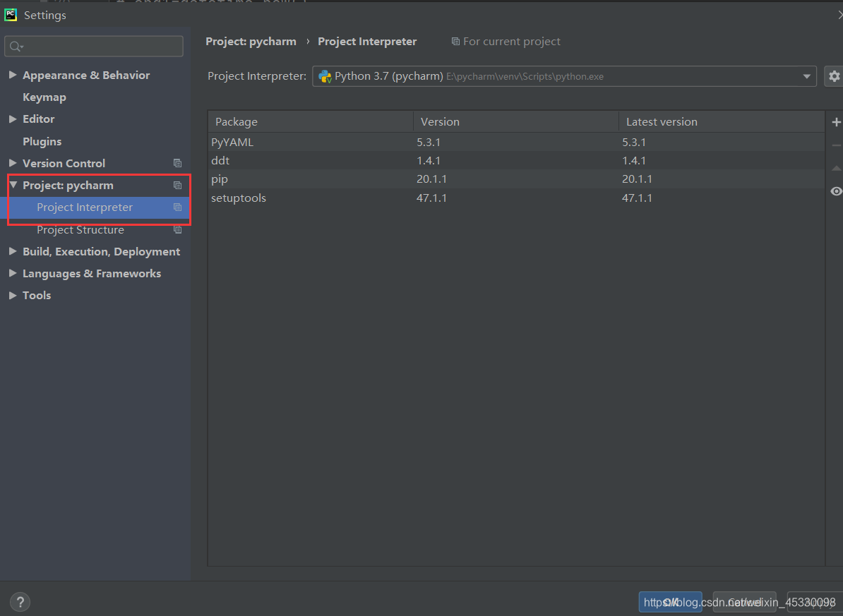The height and width of the screenshot is (616, 843).
Task: Click the PyCharm logo in the title bar
Action: (11, 15)
